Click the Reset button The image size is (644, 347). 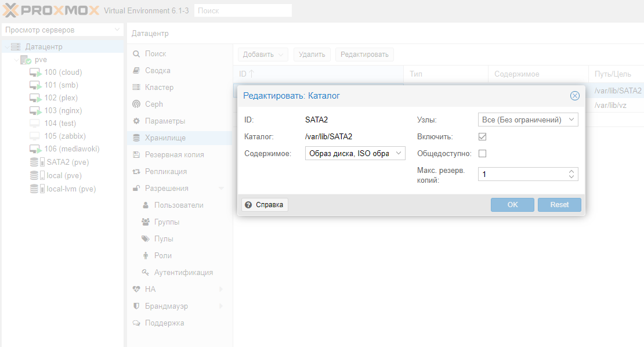click(x=559, y=205)
